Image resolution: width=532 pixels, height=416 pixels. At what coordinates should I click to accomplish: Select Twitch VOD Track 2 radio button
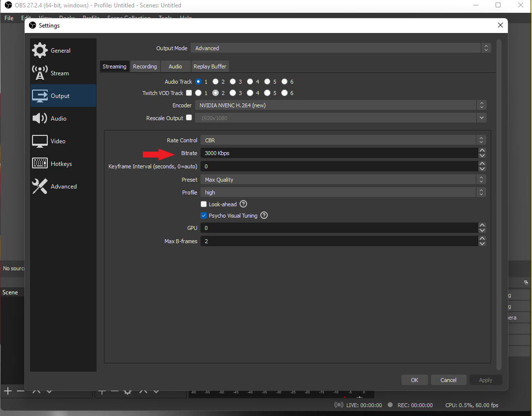215,93
